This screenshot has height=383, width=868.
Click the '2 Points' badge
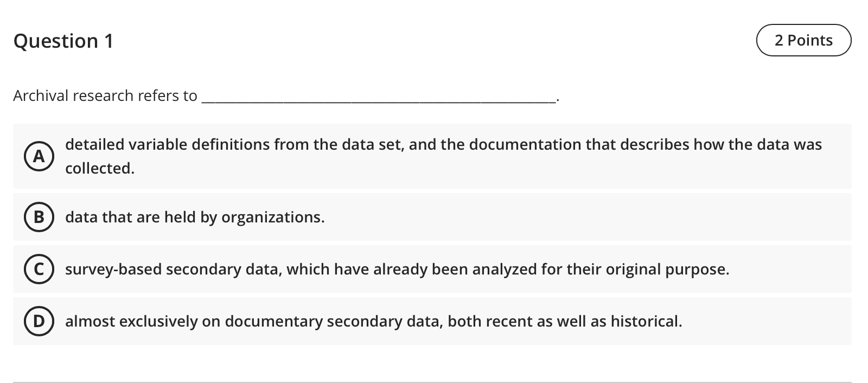click(x=803, y=40)
